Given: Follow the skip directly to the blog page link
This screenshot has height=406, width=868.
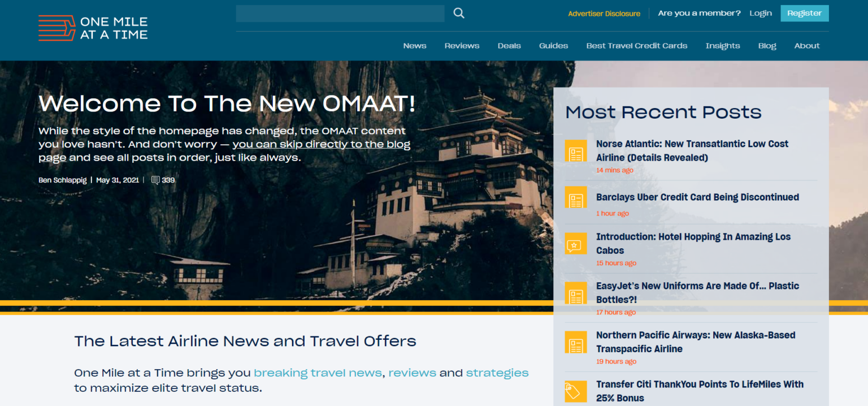Looking at the screenshot, I should coord(321,144).
